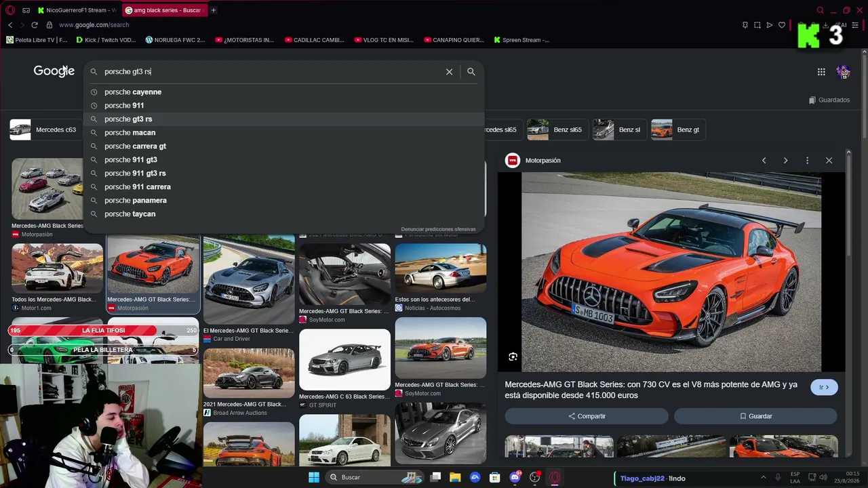The width and height of the screenshot is (868, 488).
Task: Close the image preview panel
Action: pos(829,161)
